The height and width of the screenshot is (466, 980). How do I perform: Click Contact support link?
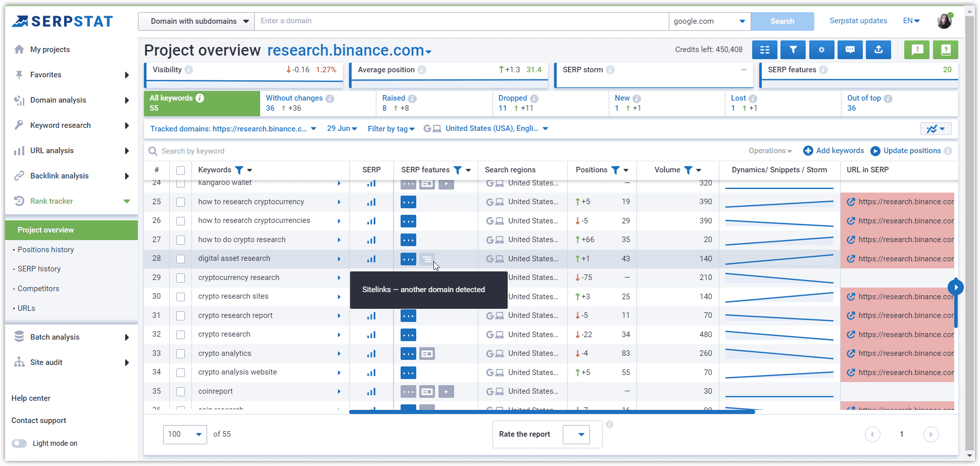pyautogui.click(x=39, y=421)
